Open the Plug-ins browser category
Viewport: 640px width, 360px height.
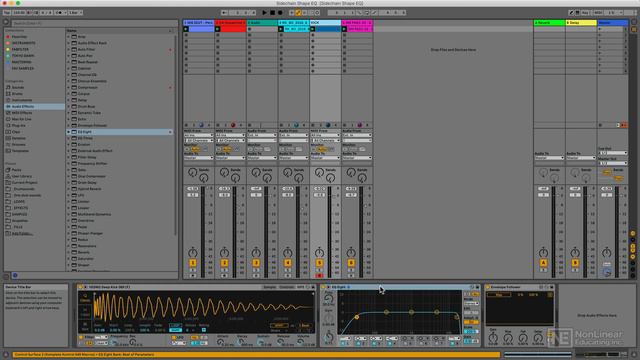pos(19,125)
